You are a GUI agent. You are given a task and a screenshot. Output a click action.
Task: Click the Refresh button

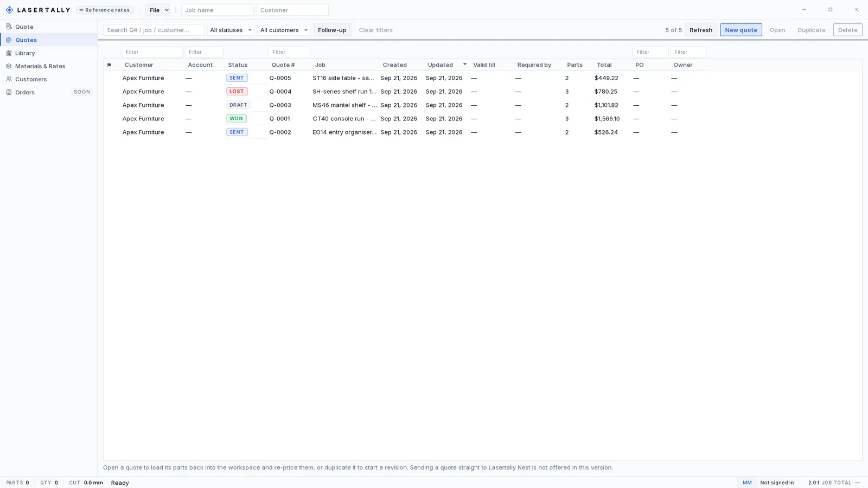point(701,30)
